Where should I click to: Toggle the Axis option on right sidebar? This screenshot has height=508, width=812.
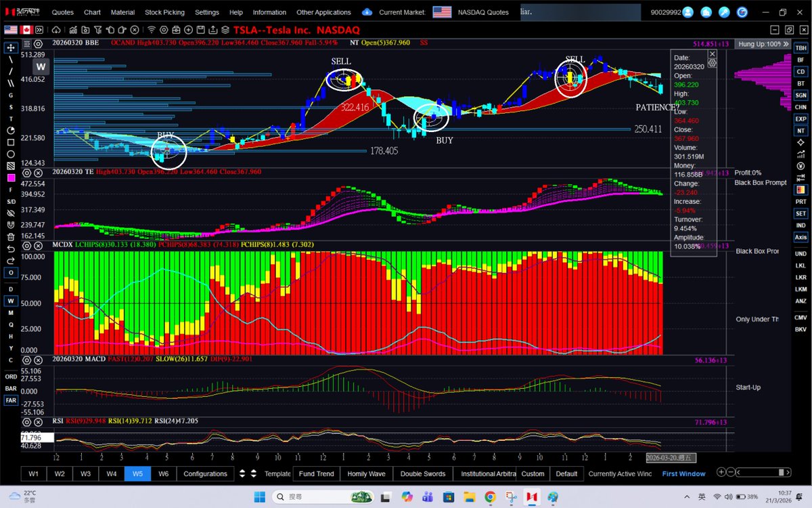point(800,237)
